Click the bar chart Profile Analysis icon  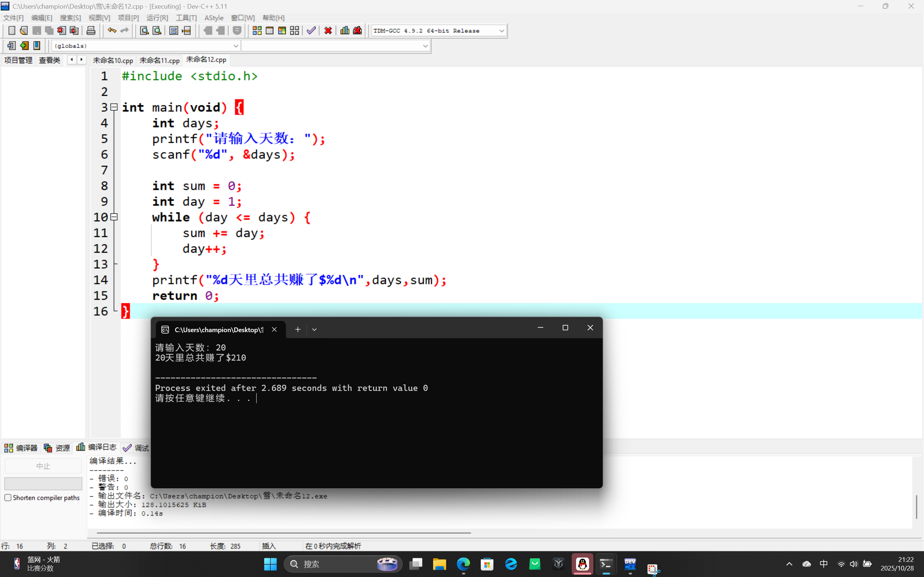point(345,31)
